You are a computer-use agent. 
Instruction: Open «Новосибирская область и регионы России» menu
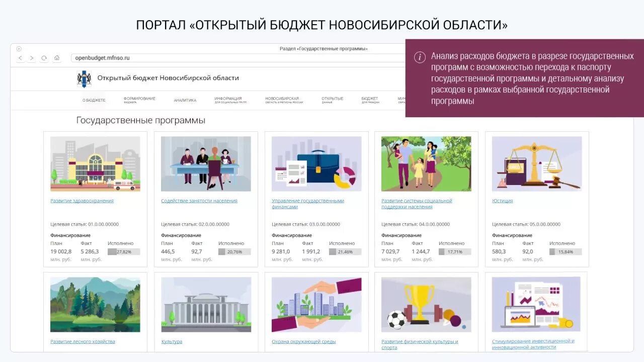[x=284, y=100]
